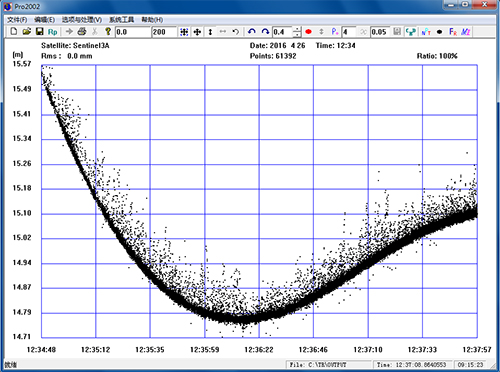500x372 pixels.
Task: Click the x-axis label 12:37:57
Action: 477,350
